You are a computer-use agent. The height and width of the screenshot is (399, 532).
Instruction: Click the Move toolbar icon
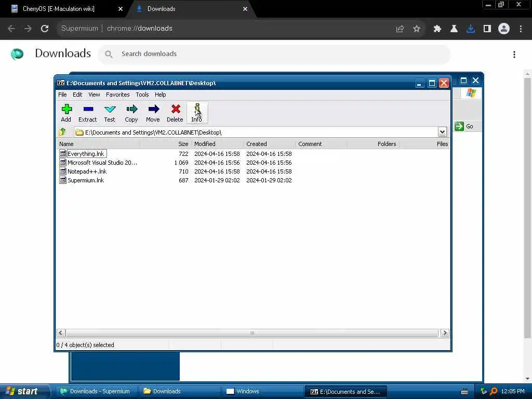153,113
